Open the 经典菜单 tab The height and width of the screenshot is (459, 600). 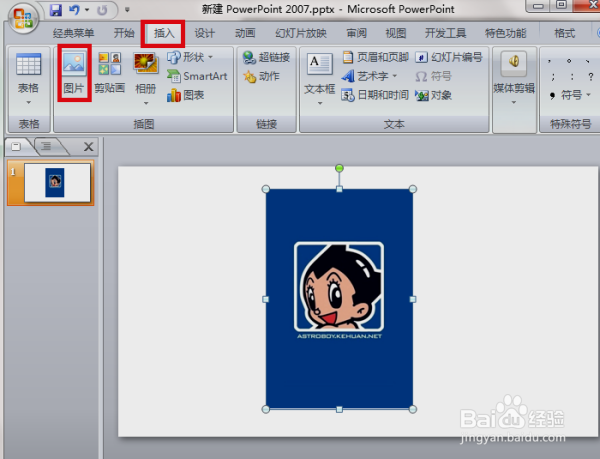(73, 33)
